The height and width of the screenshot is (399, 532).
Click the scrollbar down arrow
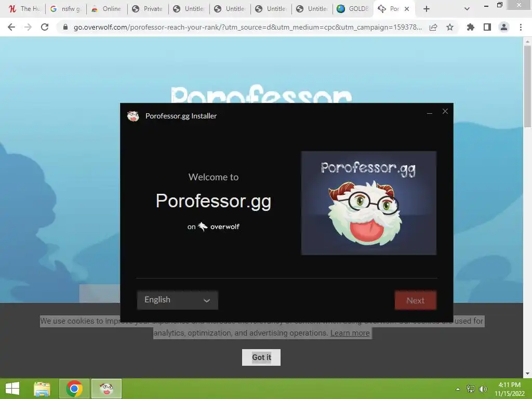527,374
